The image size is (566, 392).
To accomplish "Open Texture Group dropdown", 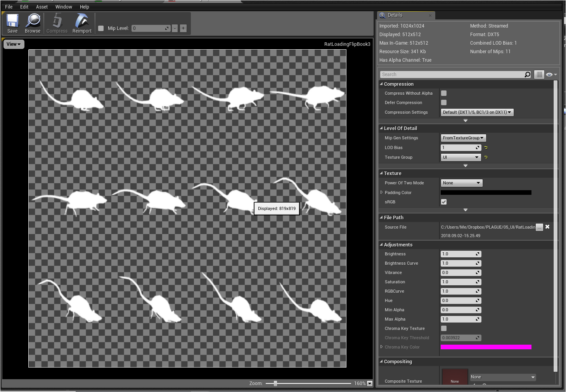I will [461, 157].
